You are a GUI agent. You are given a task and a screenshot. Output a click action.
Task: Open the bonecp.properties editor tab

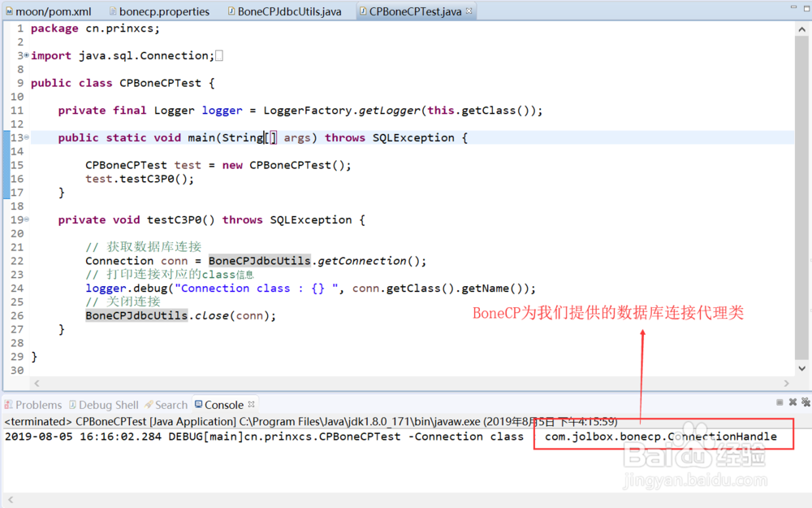pos(159,11)
